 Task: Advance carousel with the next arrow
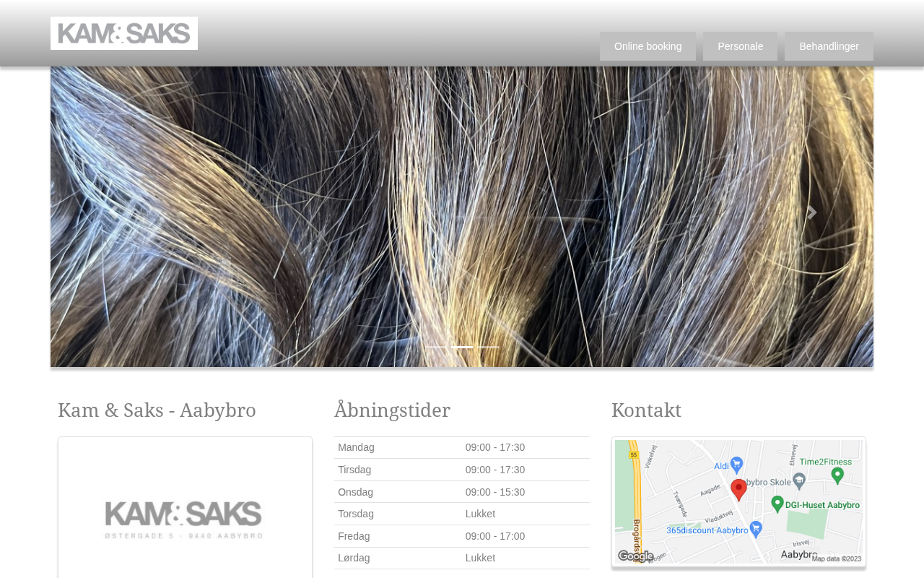pos(812,212)
